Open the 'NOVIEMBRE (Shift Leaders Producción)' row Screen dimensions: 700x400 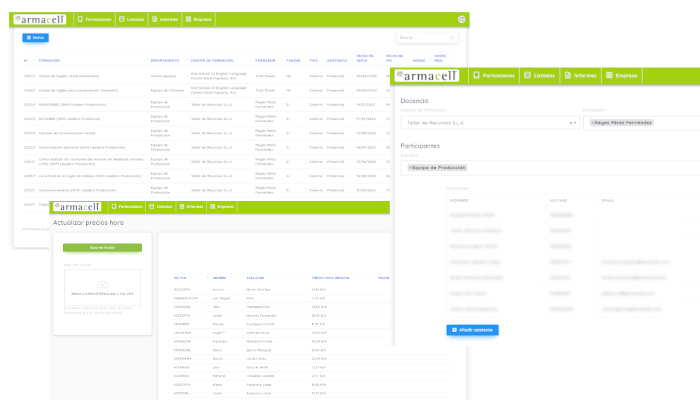click(206, 104)
